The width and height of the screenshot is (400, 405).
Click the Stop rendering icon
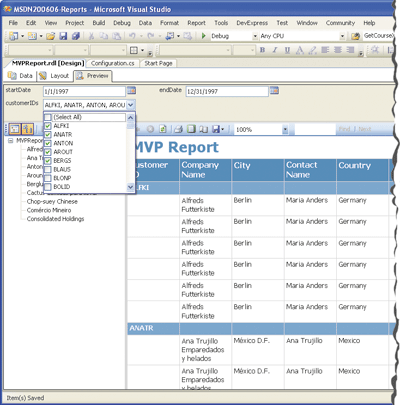coord(150,129)
